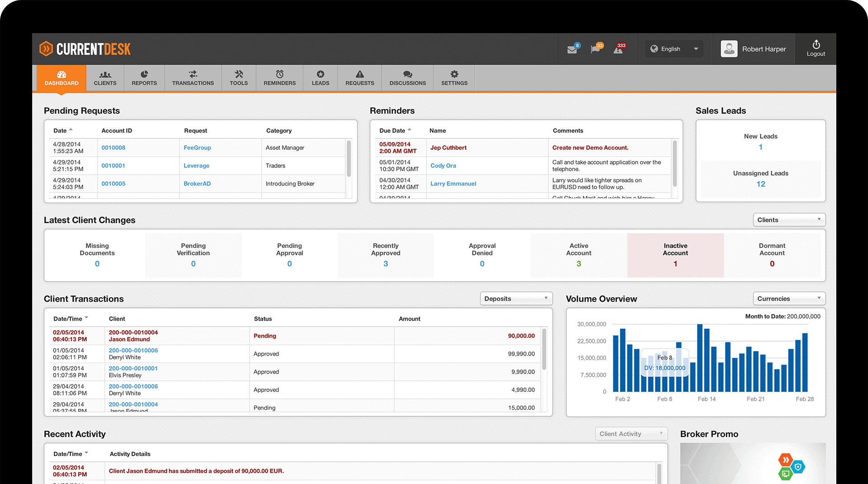Image resolution: width=868 pixels, height=484 pixels.
Task: Click the CurrentDesk logo
Action: 85,49
